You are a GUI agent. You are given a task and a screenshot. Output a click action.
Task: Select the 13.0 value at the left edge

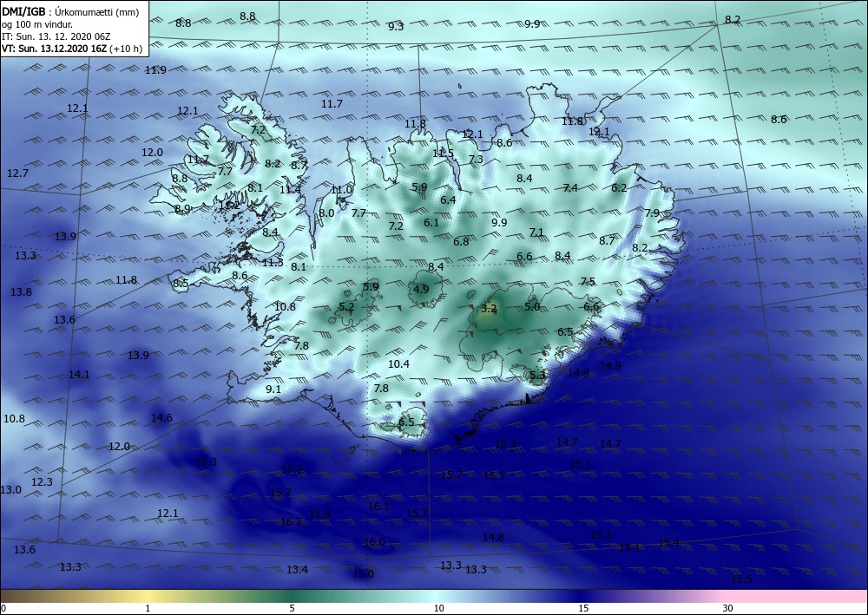coord(10,489)
